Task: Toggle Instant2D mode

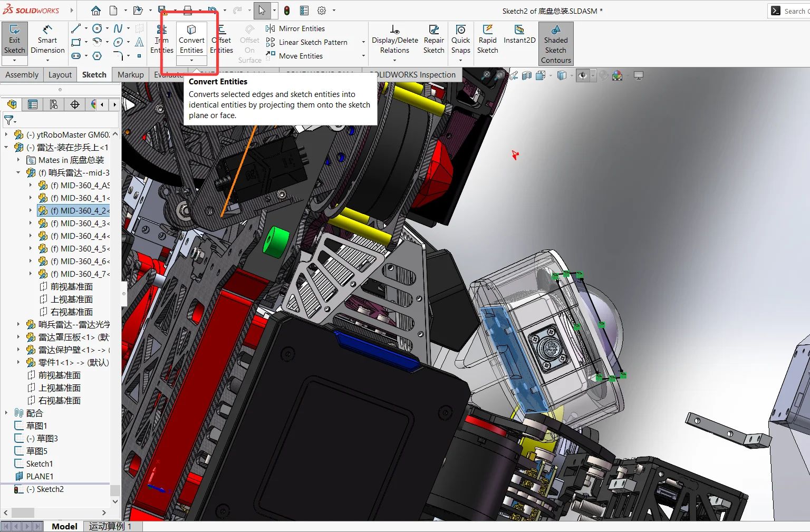Action: coord(519,34)
